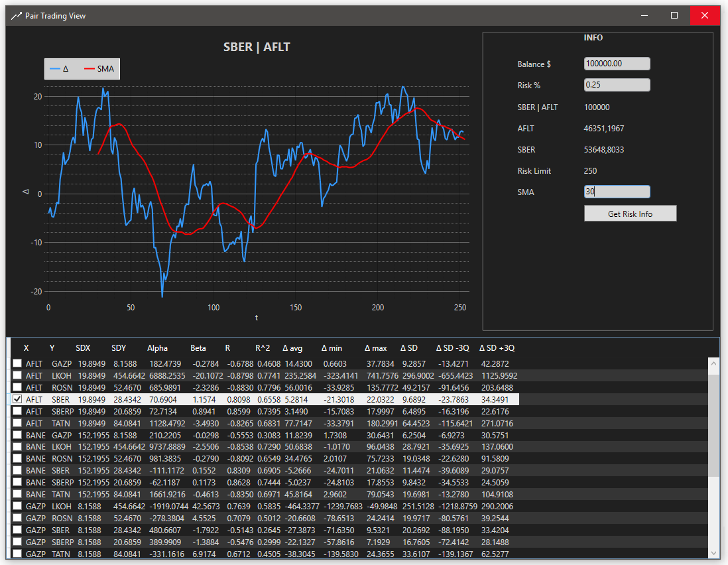Click the Pair Trading View app icon
Screen dimensions: 728x565
point(17,15)
